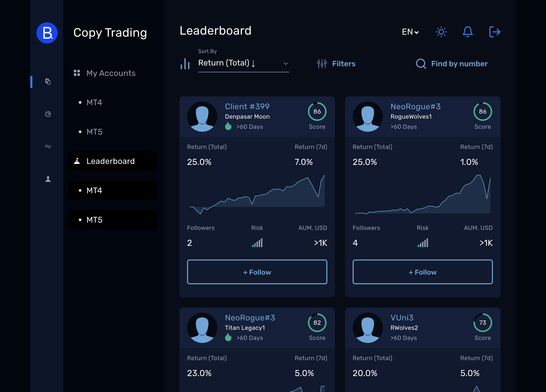The height and width of the screenshot is (392, 546).
Task: Select MT4 under My Accounts
Action: coord(112,102)
